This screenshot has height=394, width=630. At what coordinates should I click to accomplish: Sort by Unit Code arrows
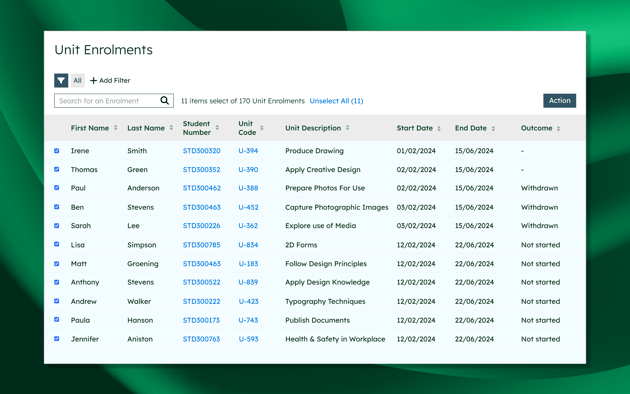click(x=262, y=128)
